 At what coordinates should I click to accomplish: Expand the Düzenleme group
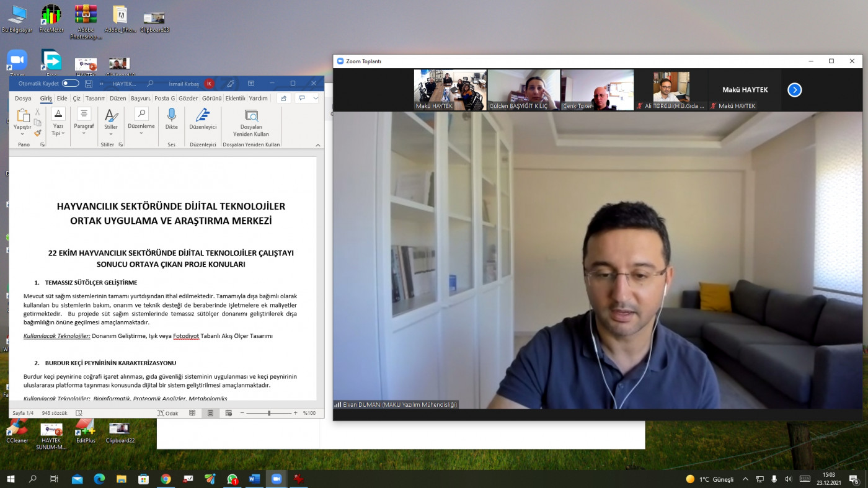click(141, 122)
